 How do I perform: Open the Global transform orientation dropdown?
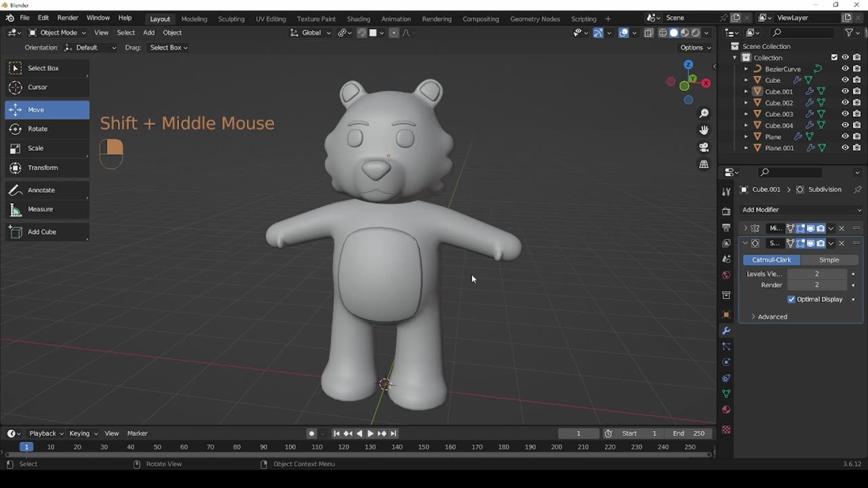point(311,33)
